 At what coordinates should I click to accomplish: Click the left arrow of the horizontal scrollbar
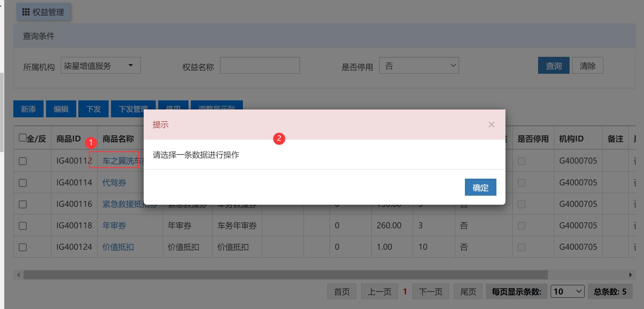(x=19, y=275)
